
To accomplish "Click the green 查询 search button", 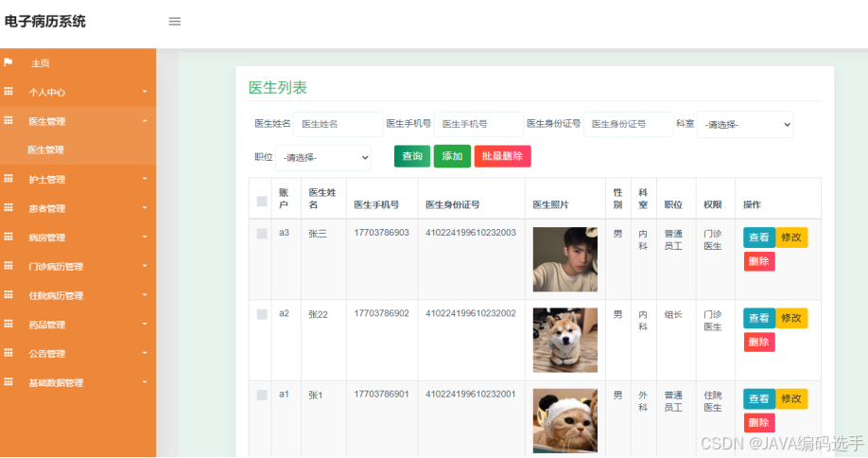I will click(x=412, y=156).
